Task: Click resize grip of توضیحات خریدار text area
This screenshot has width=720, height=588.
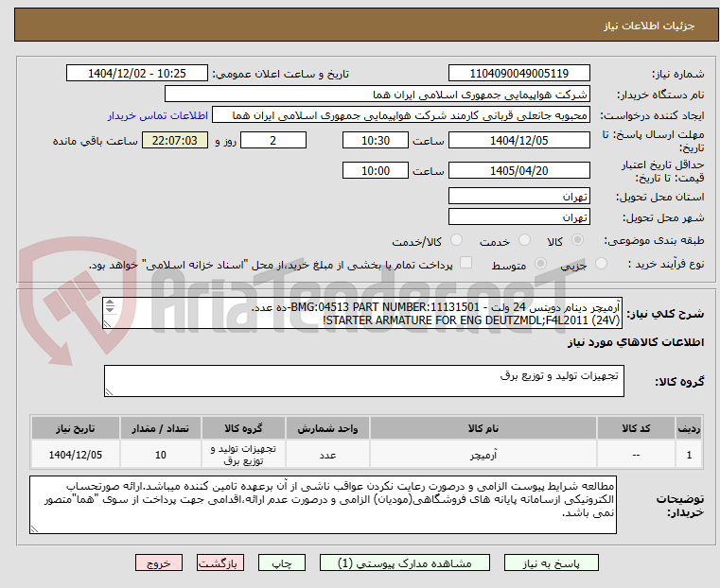Action: tap(34, 529)
